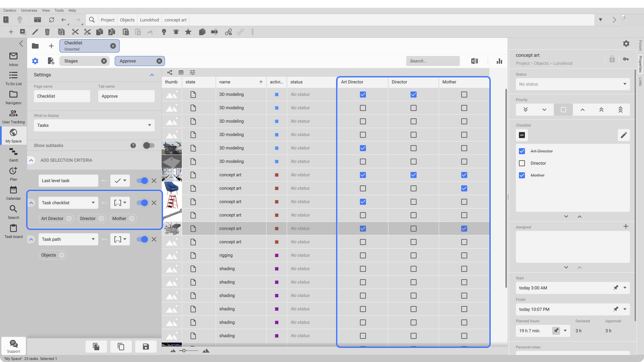This screenshot has height=362, width=644.
Task: Click the refresh icon in toolbar
Action: [51, 20]
